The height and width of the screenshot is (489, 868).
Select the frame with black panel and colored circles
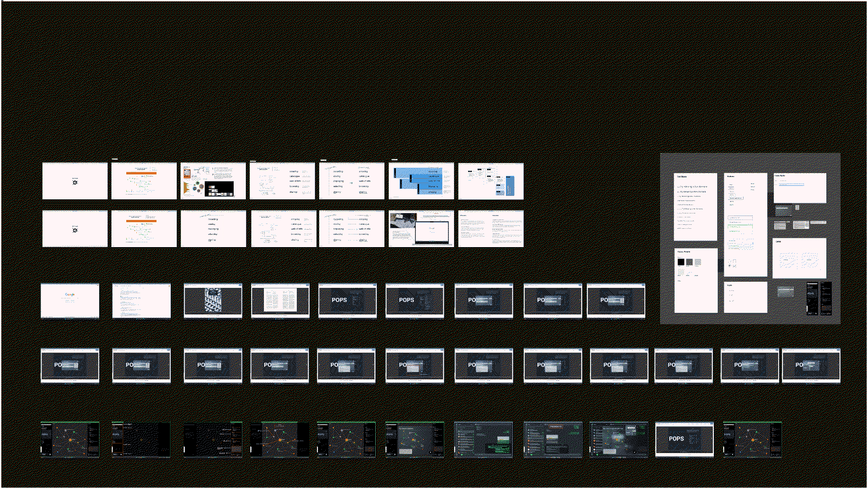click(x=213, y=181)
